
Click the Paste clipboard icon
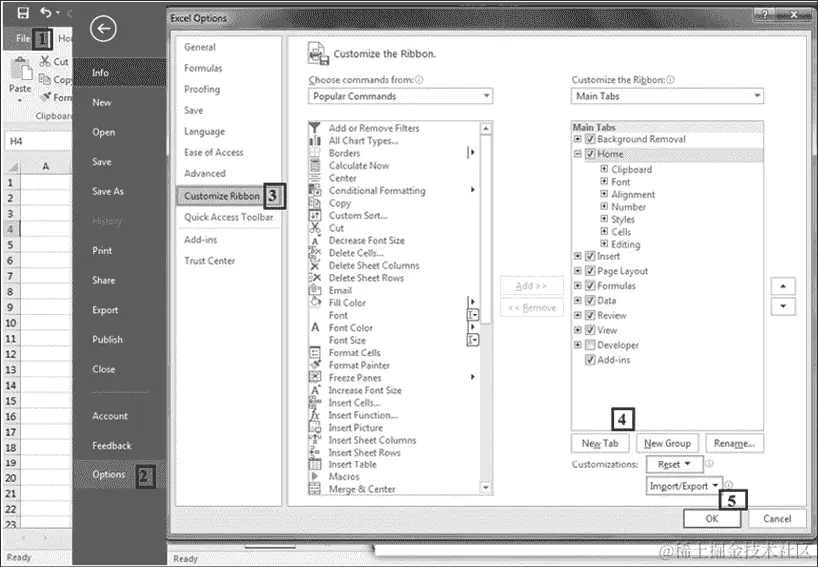pyautogui.click(x=20, y=70)
